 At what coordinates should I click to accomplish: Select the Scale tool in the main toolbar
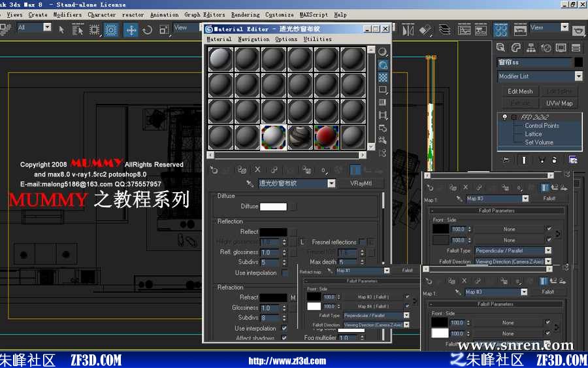[164, 30]
